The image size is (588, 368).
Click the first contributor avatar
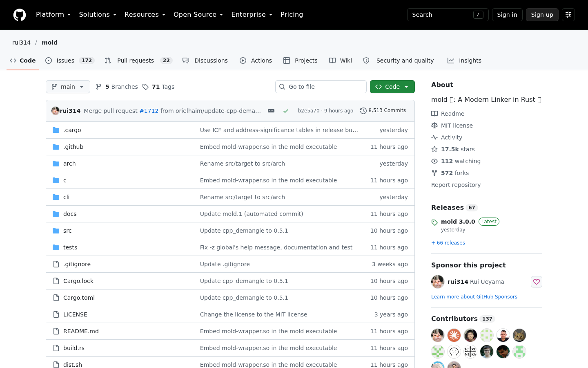[438, 335]
